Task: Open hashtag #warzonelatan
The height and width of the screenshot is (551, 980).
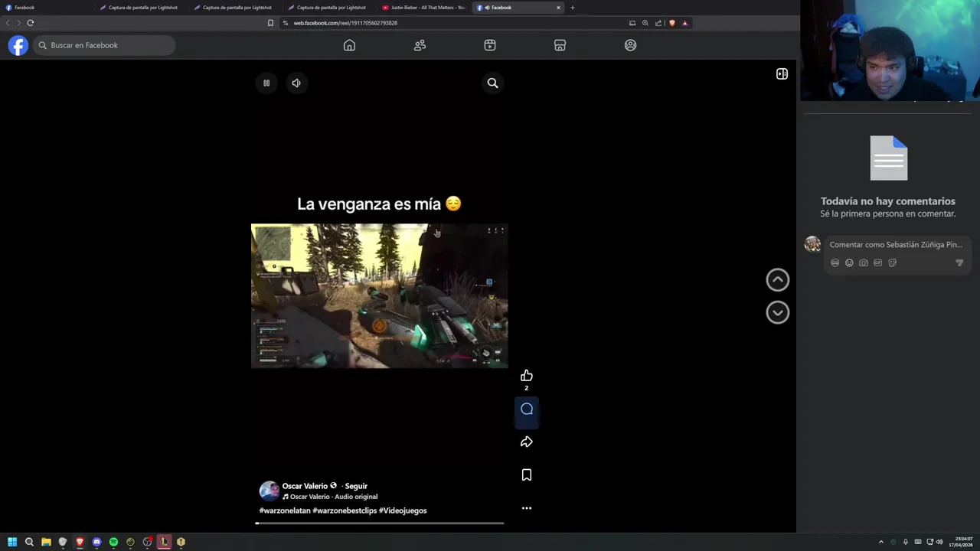Action: coord(285,510)
